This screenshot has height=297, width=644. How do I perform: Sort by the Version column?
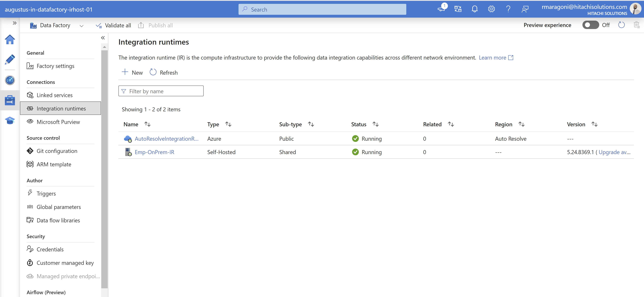(595, 124)
